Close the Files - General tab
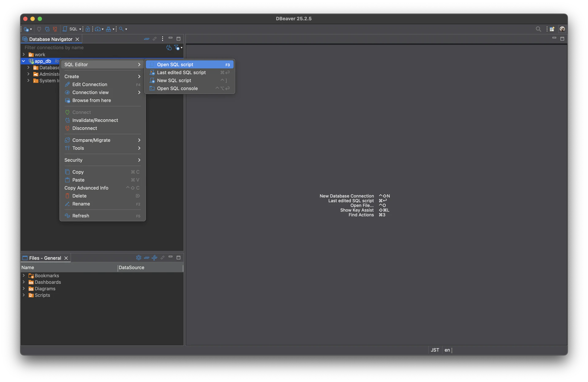 (66, 258)
